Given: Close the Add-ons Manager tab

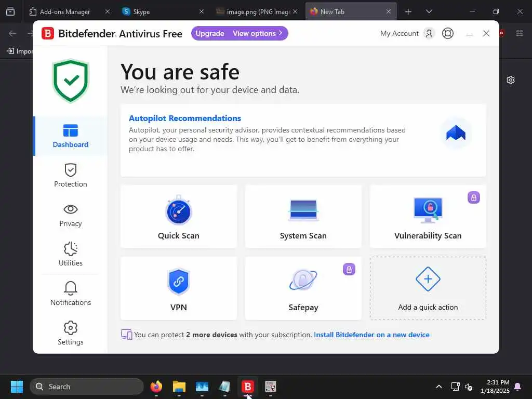Looking at the screenshot, I should tap(108, 11).
